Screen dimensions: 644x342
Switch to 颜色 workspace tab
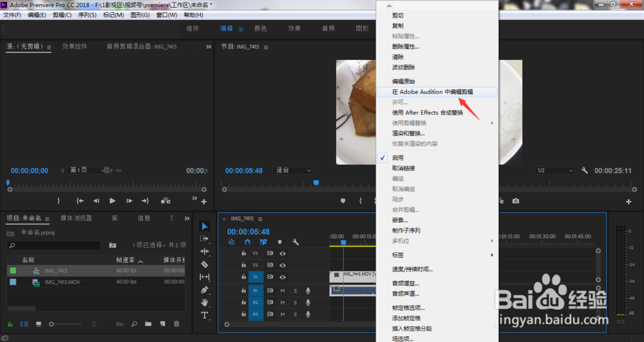(260, 28)
